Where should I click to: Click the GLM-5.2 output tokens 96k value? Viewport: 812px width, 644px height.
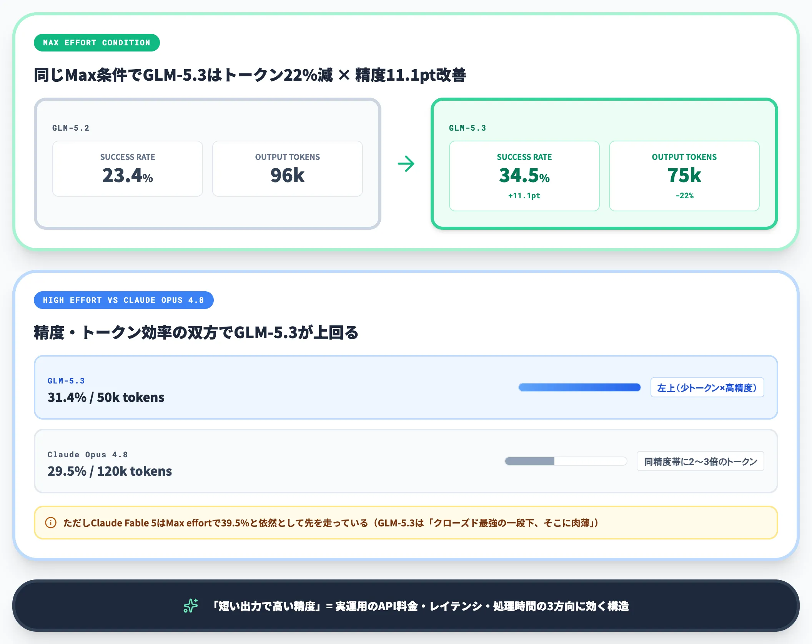click(288, 176)
